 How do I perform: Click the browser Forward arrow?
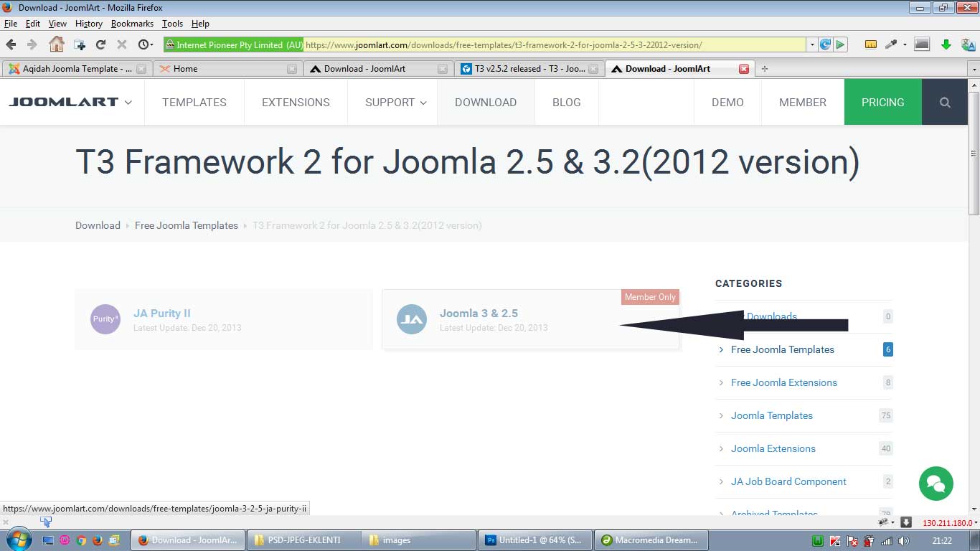(x=32, y=44)
